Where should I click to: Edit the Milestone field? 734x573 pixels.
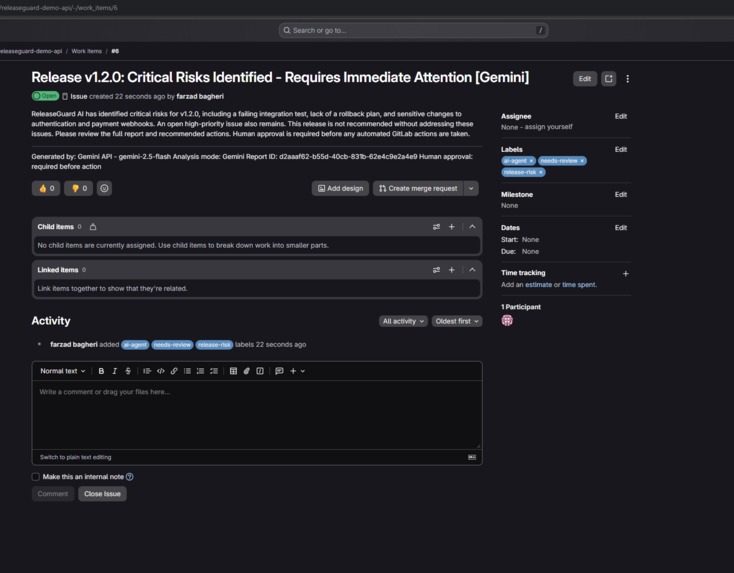(x=621, y=194)
